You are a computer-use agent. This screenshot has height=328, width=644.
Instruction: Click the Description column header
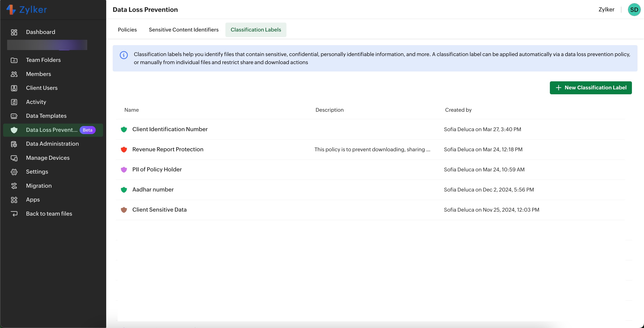330,110
